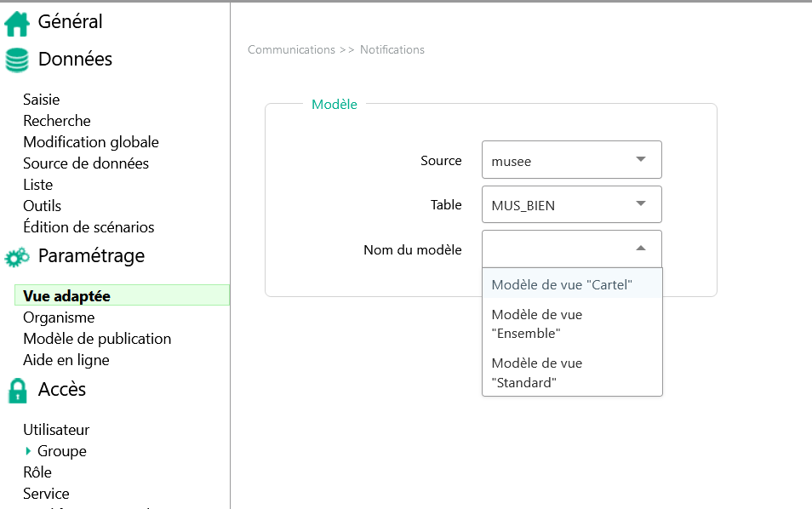
Task: Open the Table dropdown showing MUS_BIEN
Action: click(x=572, y=204)
